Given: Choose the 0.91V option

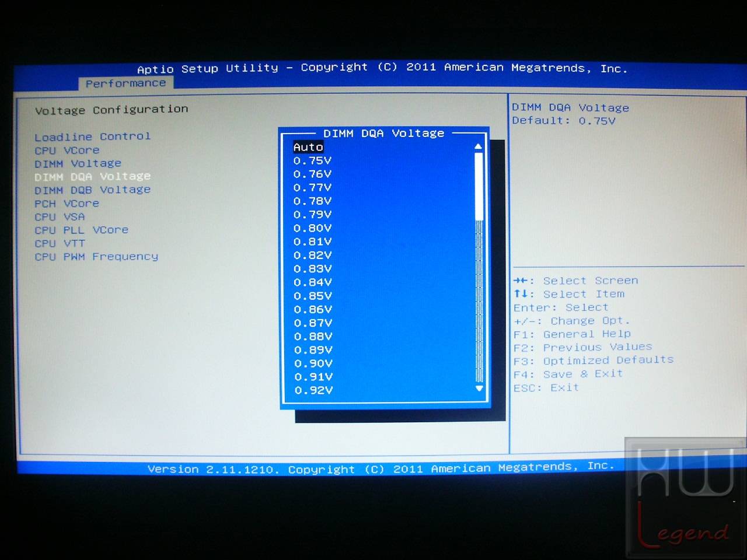Looking at the screenshot, I should [x=313, y=377].
